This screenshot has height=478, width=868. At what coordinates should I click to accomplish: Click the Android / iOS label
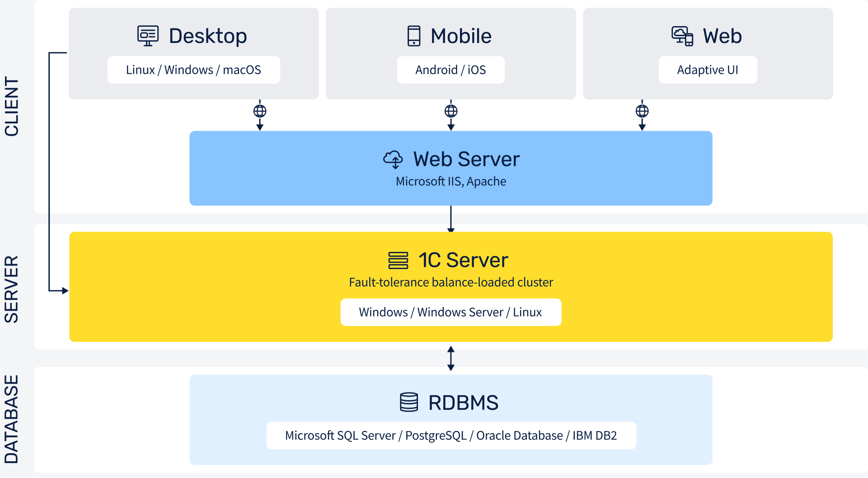[x=451, y=70]
